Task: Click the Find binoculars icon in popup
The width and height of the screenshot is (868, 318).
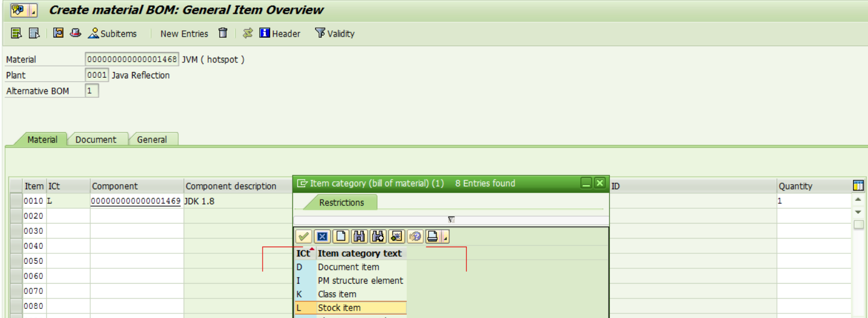Action: 359,236
